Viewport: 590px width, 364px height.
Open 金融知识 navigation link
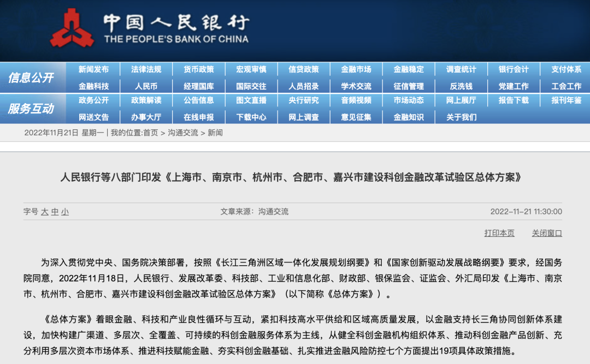409,117
